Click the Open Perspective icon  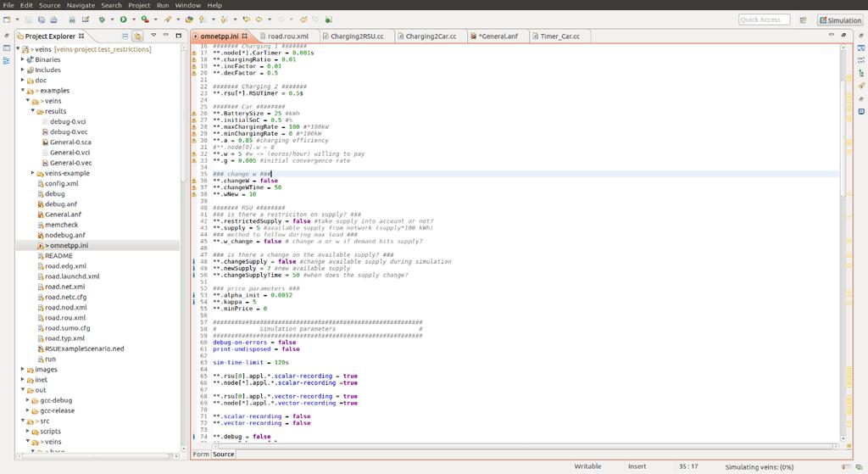click(x=803, y=20)
